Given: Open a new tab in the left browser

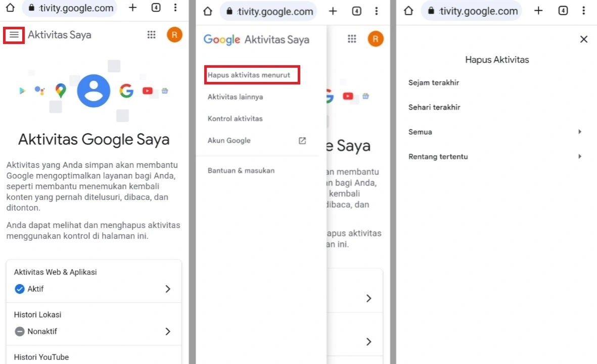Looking at the screenshot, I should 132,8.
